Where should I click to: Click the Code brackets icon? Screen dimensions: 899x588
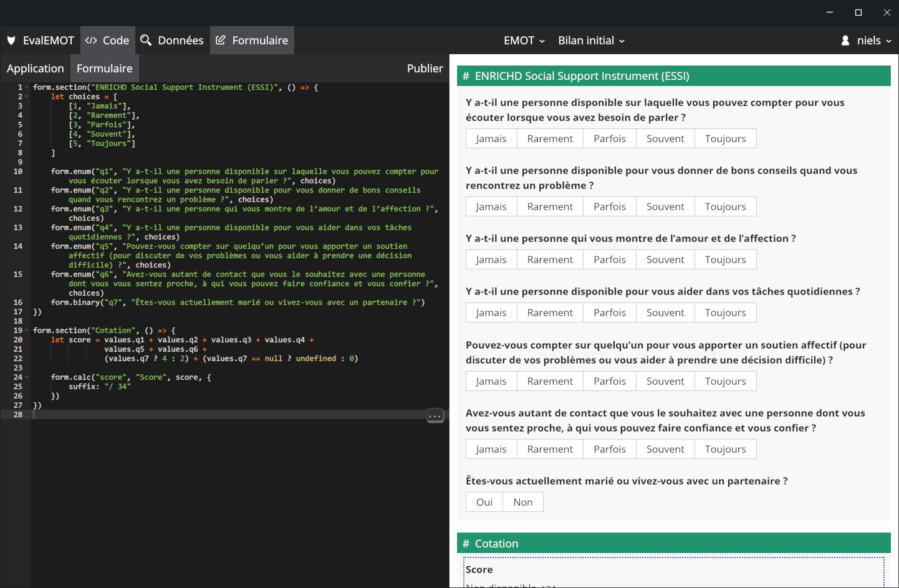click(x=91, y=41)
